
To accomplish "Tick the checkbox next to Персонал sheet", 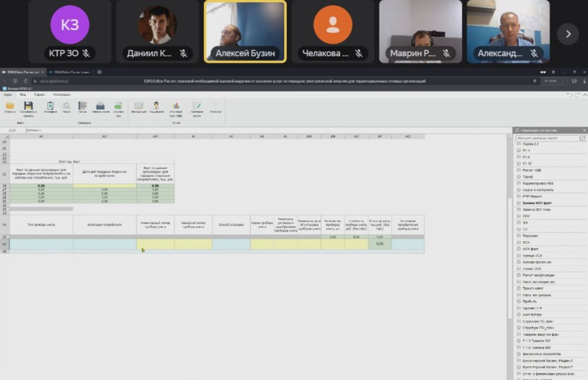I will tap(518, 236).
